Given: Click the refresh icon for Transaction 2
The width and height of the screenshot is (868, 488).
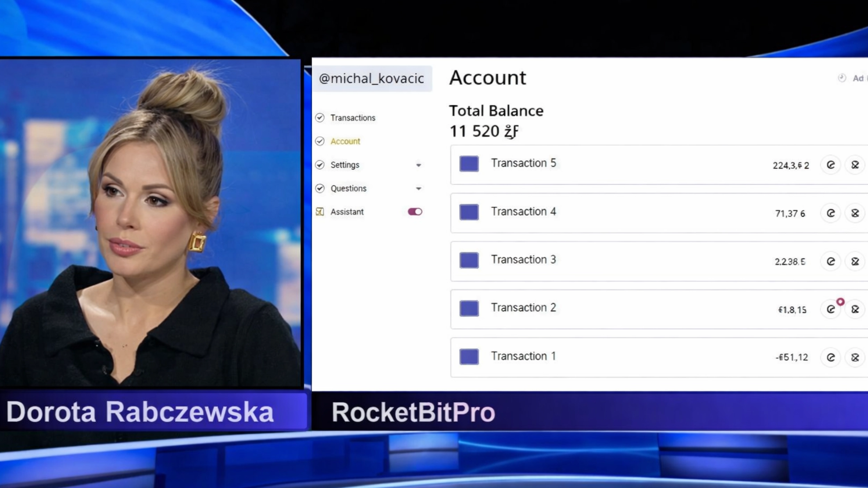Looking at the screenshot, I should (831, 309).
